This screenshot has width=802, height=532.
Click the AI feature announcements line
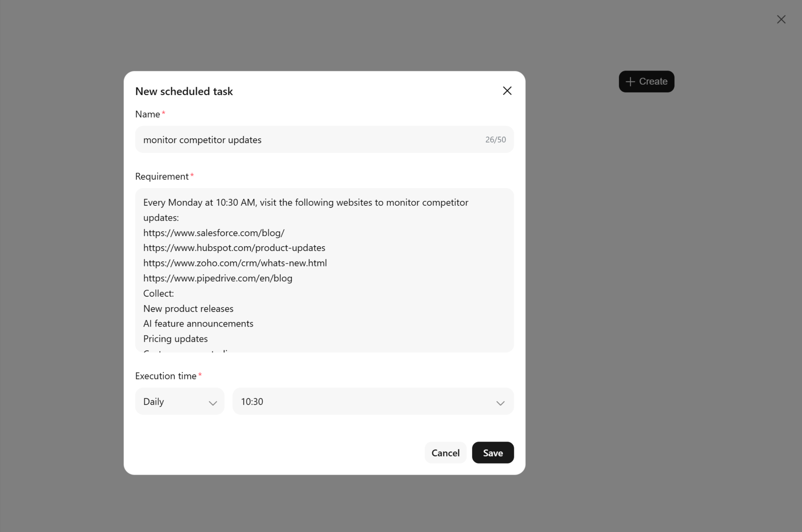198,324
